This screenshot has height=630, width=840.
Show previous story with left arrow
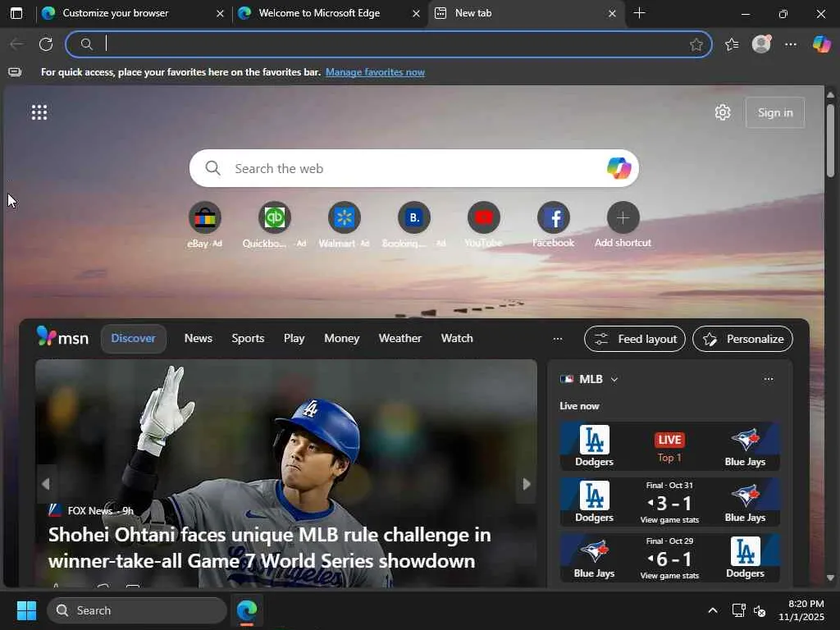46,484
